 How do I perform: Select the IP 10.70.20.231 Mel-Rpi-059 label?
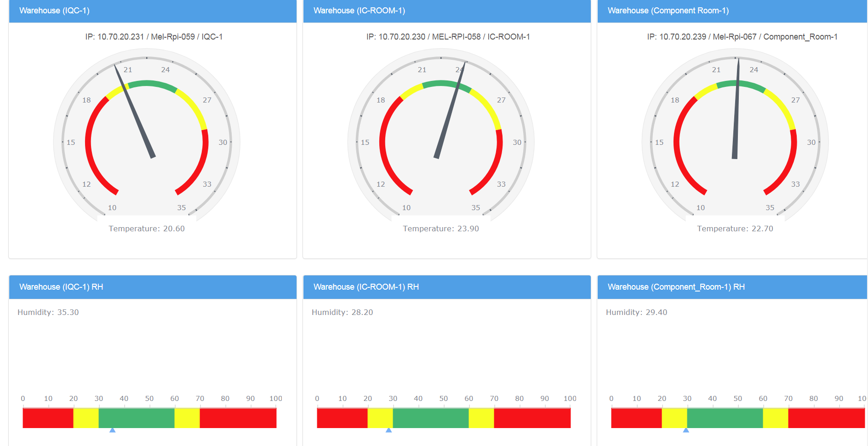tap(154, 37)
